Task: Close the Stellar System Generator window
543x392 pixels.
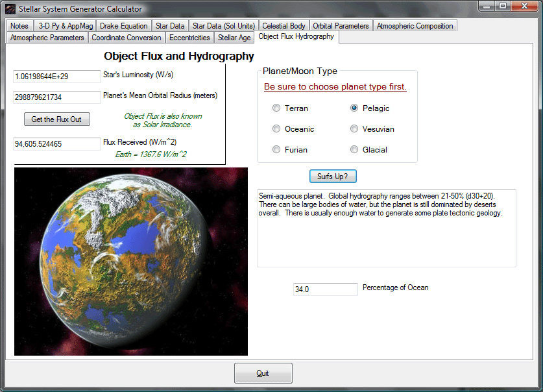Action: (524, 6)
